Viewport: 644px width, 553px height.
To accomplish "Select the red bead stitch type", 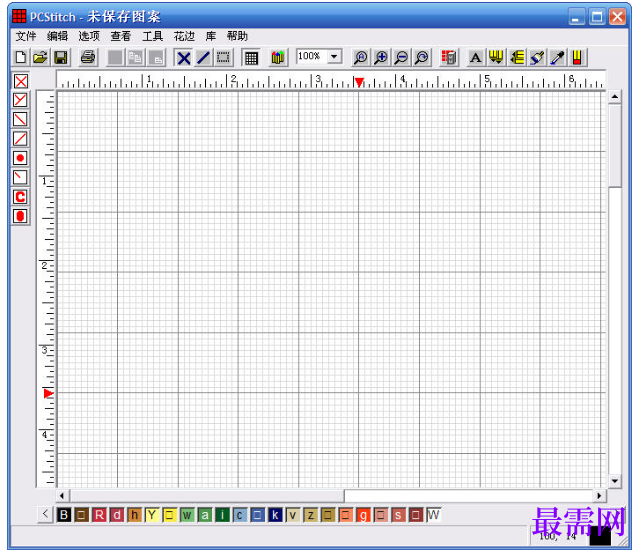I will 21,216.
